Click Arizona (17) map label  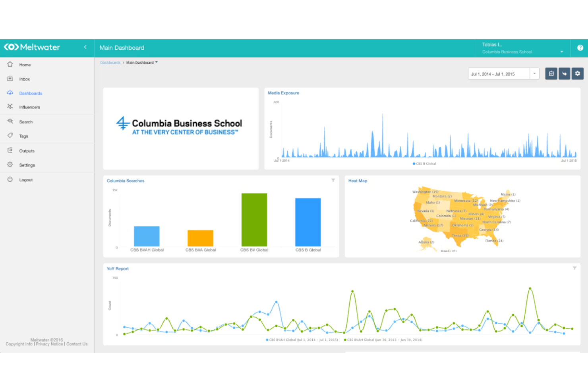click(433, 225)
